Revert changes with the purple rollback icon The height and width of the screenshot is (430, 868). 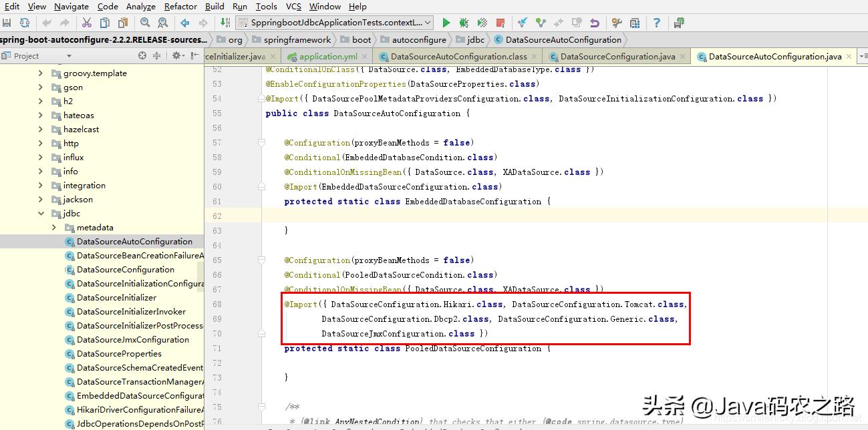pyautogui.click(x=594, y=22)
